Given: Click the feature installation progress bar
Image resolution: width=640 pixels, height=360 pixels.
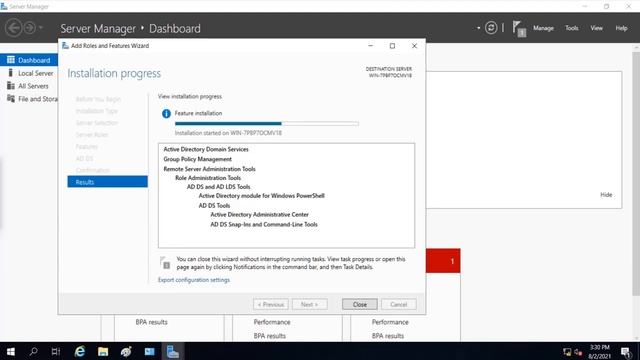Looking at the screenshot, I should [267, 123].
